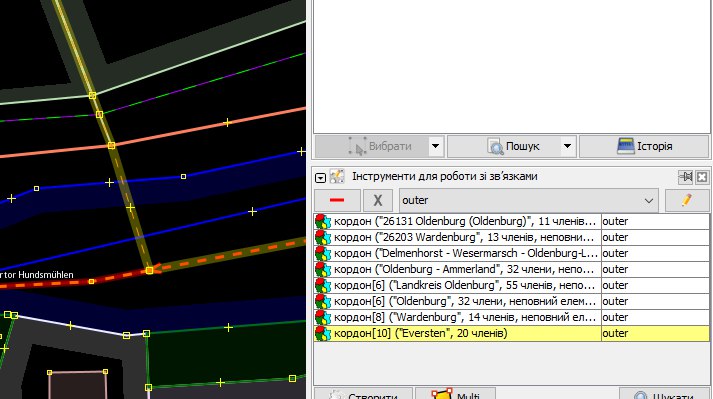This screenshot has width=713, height=399.
Task: Click the pencil edit relation icon
Action: coord(687,200)
